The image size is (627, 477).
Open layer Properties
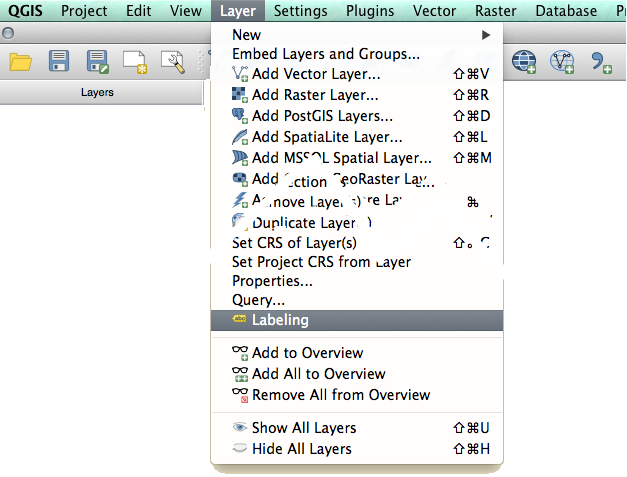click(357, 281)
